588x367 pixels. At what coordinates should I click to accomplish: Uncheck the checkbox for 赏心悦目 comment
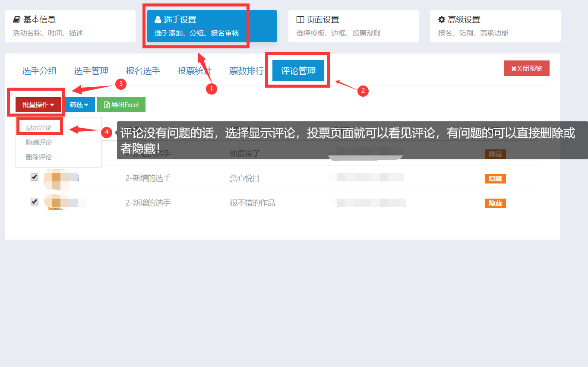pos(35,177)
